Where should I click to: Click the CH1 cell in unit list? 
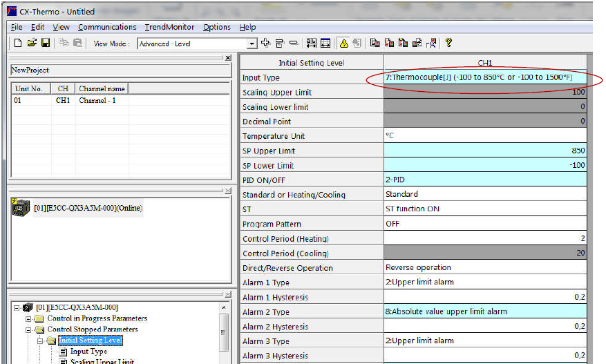[x=63, y=100]
